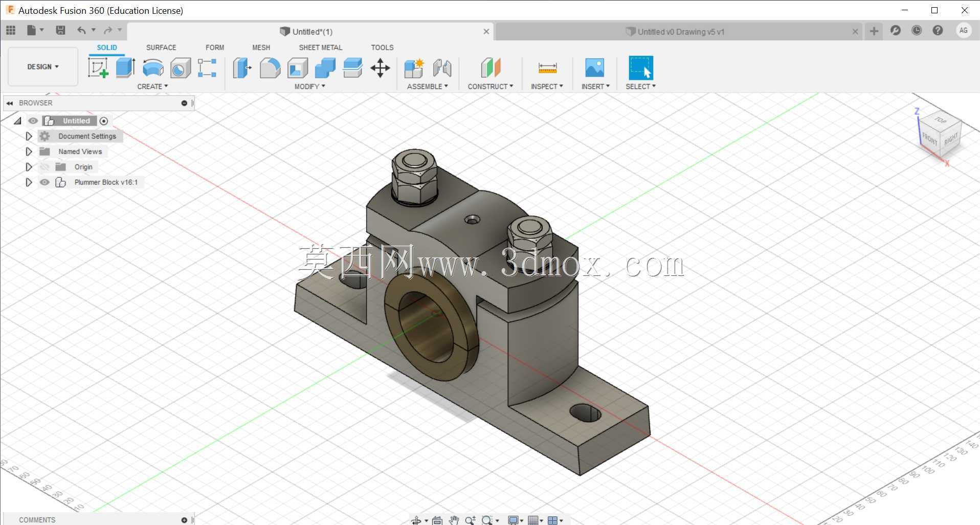Start a new sketch with Create Sketch

click(98, 68)
